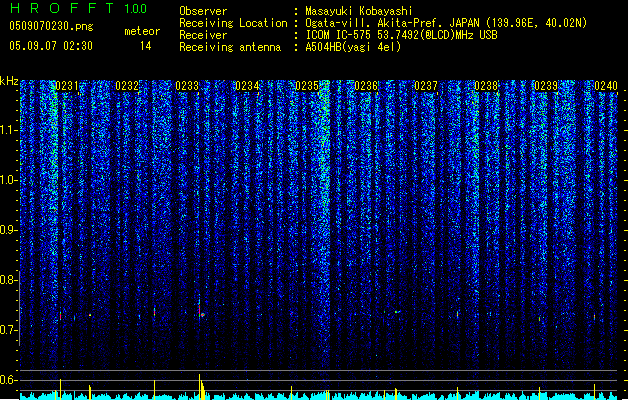Click the 0.7 kHz axis label
This screenshot has height=400, width=629.
tap(9, 330)
